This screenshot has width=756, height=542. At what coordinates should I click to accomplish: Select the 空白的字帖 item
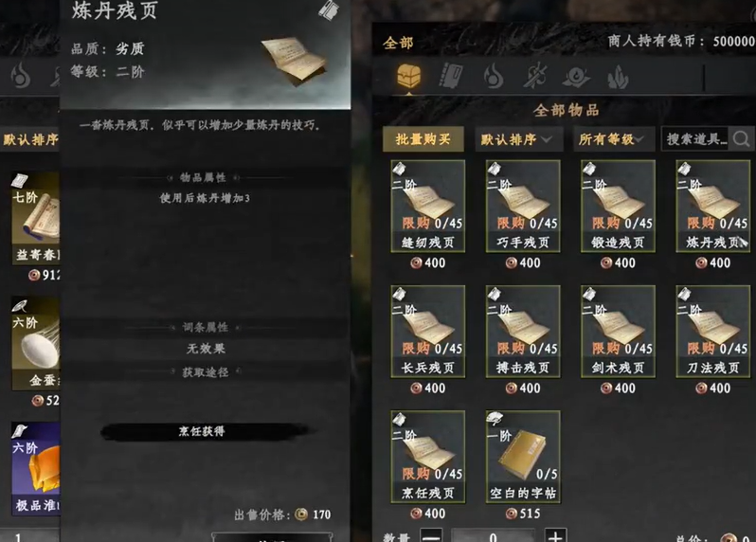(x=523, y=457)
